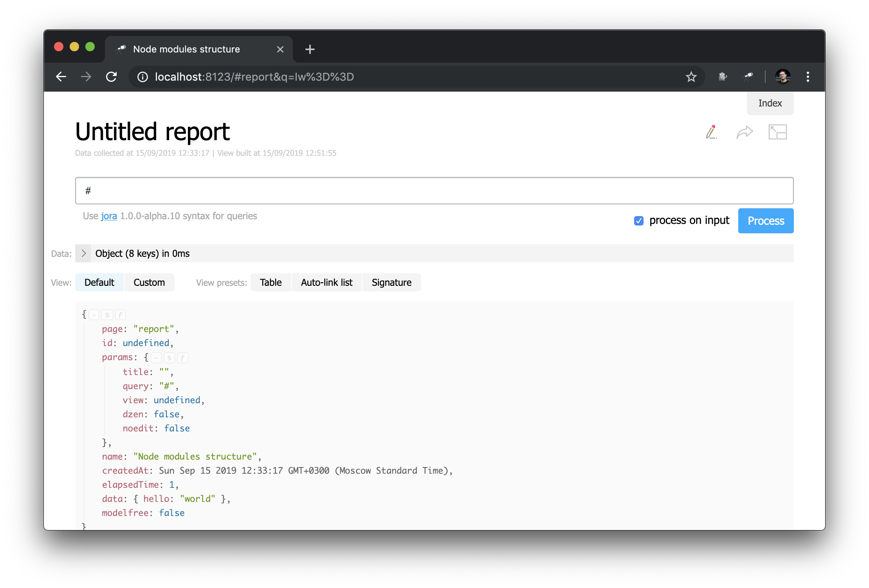The width and height of the screenshot is (869, 588).
Task: Select the Table view preset
Action: [x=270, y=283]
